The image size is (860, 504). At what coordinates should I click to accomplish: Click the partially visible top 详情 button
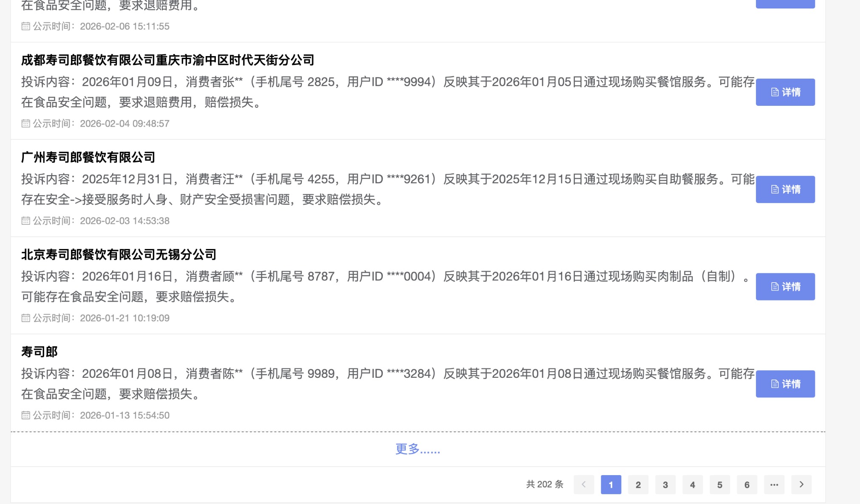tap(785, 4)
